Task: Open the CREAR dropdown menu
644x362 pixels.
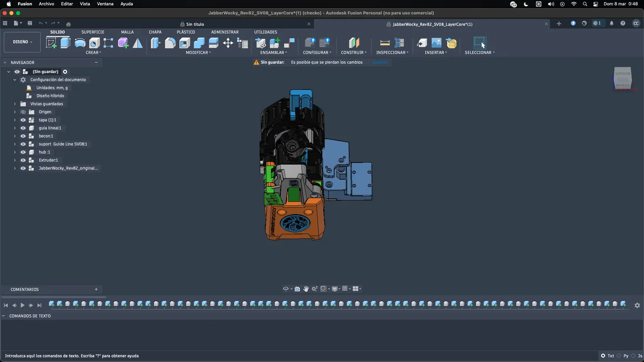Action: pyautogui.click(x=93, y=53)
